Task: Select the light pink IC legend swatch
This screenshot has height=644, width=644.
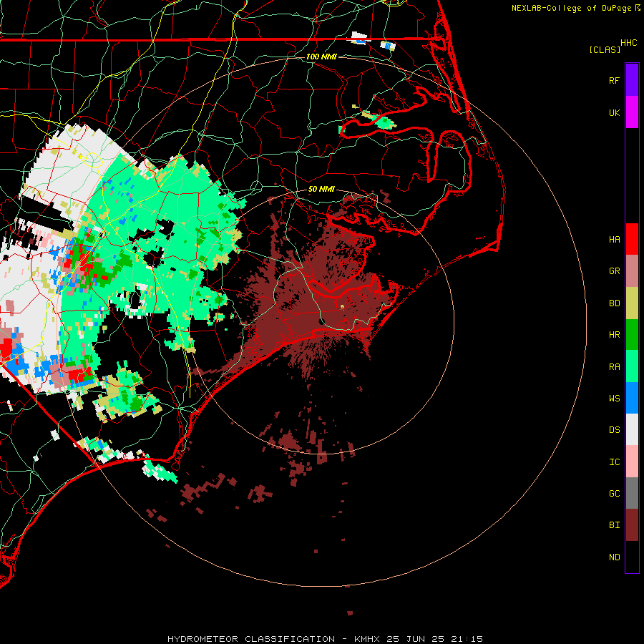Action: coord(632,462)
